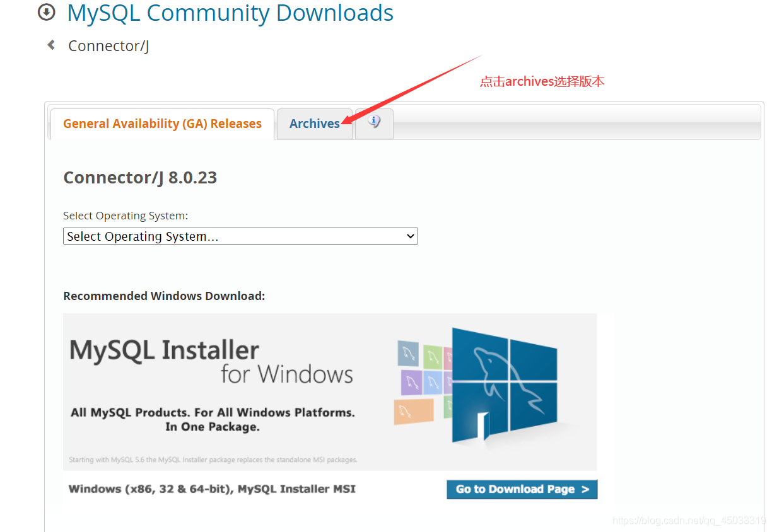
Task: Click the large blue dolphin Windows logo
Action: point(505,385)
